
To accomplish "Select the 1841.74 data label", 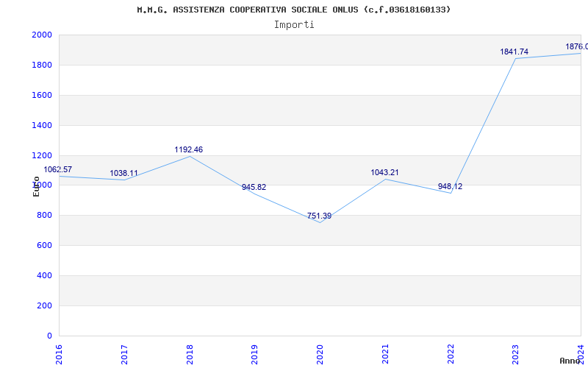I will [x=514, y=52].
